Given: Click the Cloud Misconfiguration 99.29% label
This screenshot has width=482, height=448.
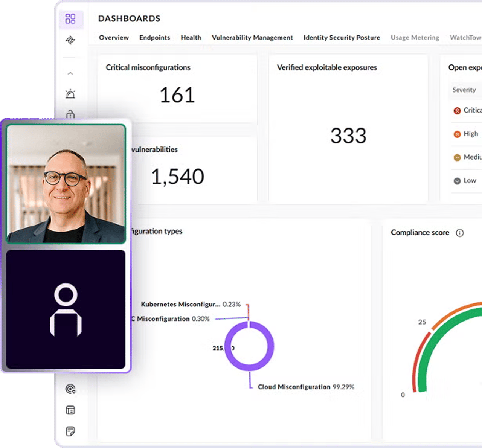Looking at the screenshot, I should coord(306,387).
